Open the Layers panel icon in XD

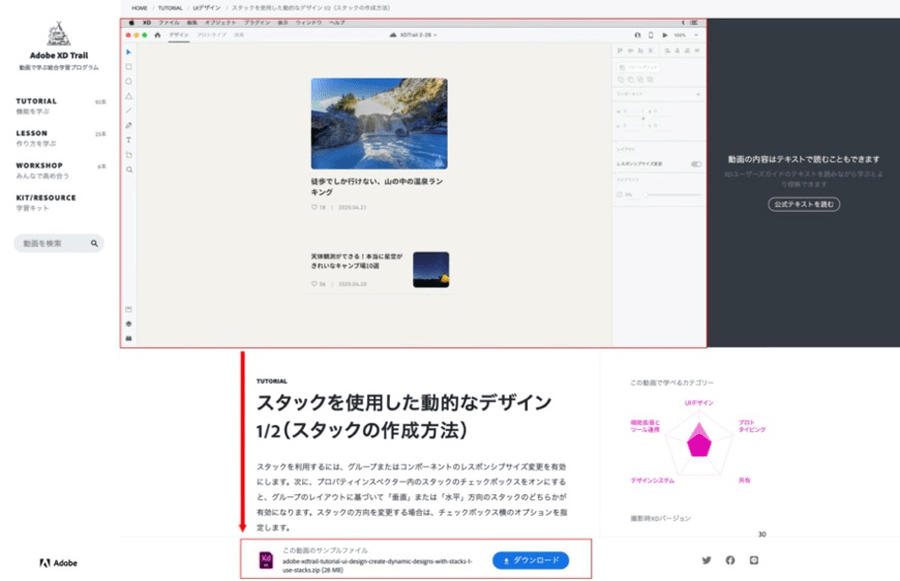tap(129, 324)
